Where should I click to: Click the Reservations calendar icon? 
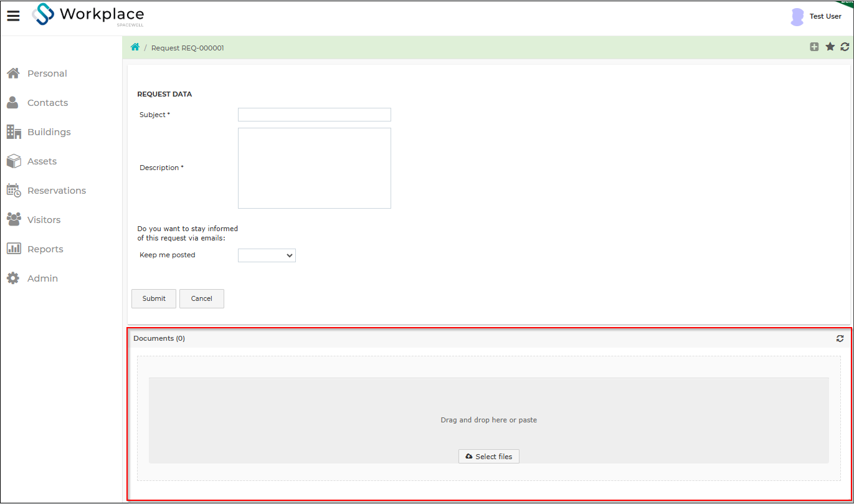14,190
